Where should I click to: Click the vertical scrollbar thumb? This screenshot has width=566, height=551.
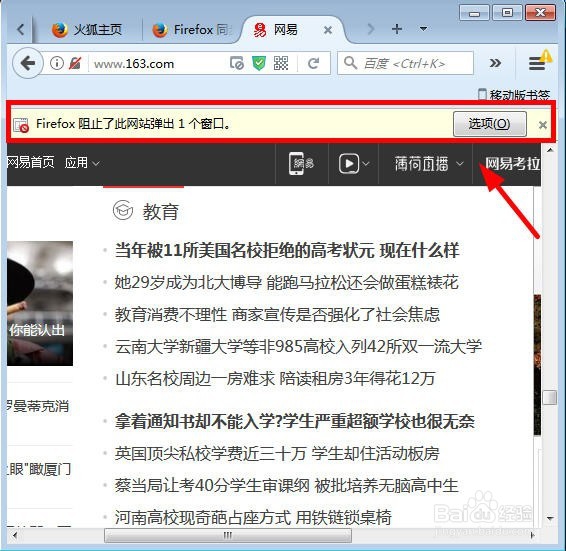coord(550,397)
